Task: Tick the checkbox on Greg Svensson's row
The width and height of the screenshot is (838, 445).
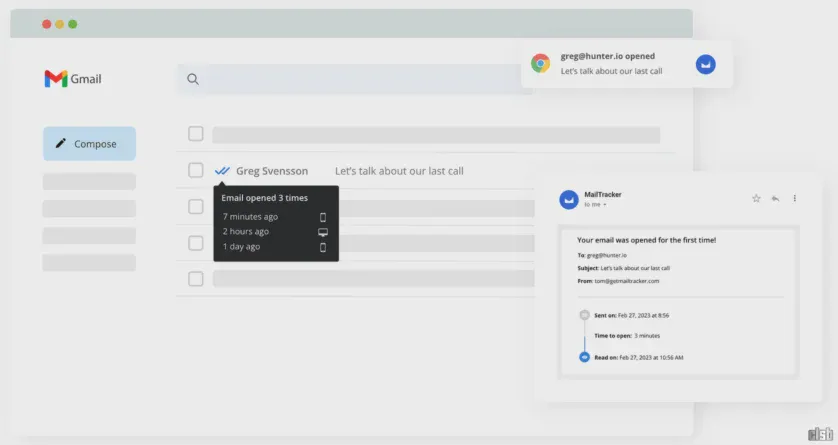Action: pyautogui.click(x=196, y=170)
